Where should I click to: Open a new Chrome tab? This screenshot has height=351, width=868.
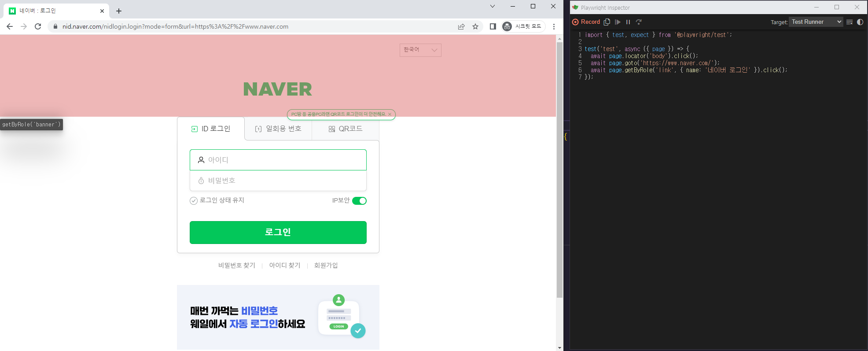click(x=119, y=11)
